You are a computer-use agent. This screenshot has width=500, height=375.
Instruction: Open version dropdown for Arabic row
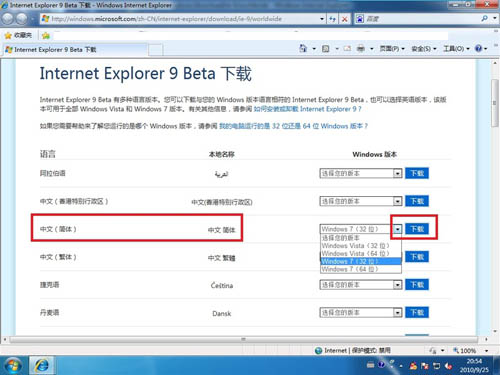point(361,173)
